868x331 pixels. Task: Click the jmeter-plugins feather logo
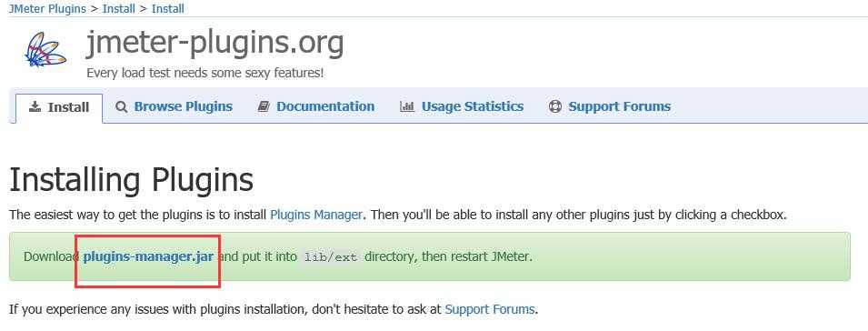point(46,49)
